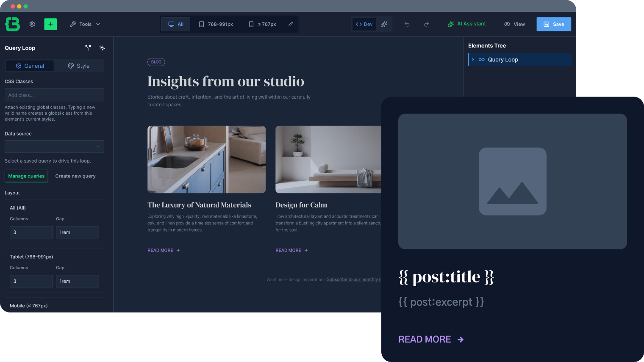Select Query Loop in Elements Tree
This screenshot has width=644, height=362.
520,60
